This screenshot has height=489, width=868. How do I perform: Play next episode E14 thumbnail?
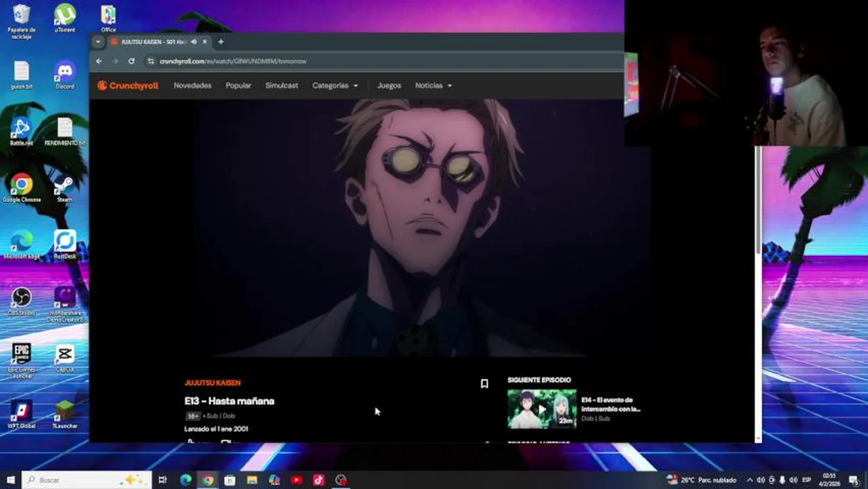point(542,409)
